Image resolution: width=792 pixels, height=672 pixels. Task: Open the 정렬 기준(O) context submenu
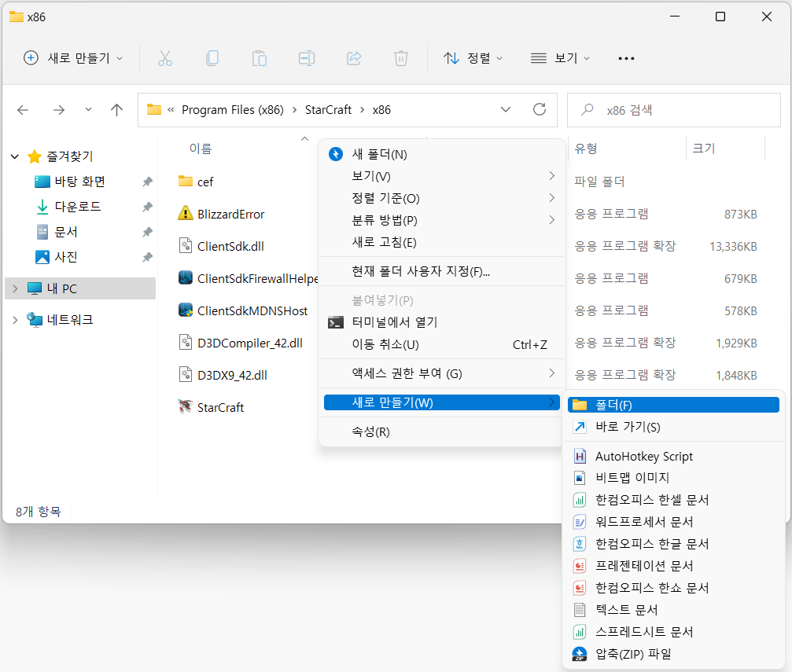tap(442, 198)
